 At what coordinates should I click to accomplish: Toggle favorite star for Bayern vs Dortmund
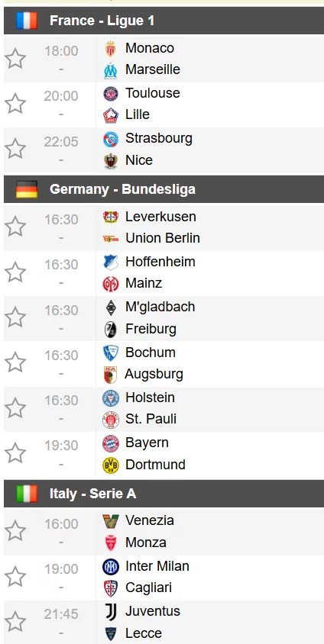[15, 453]
